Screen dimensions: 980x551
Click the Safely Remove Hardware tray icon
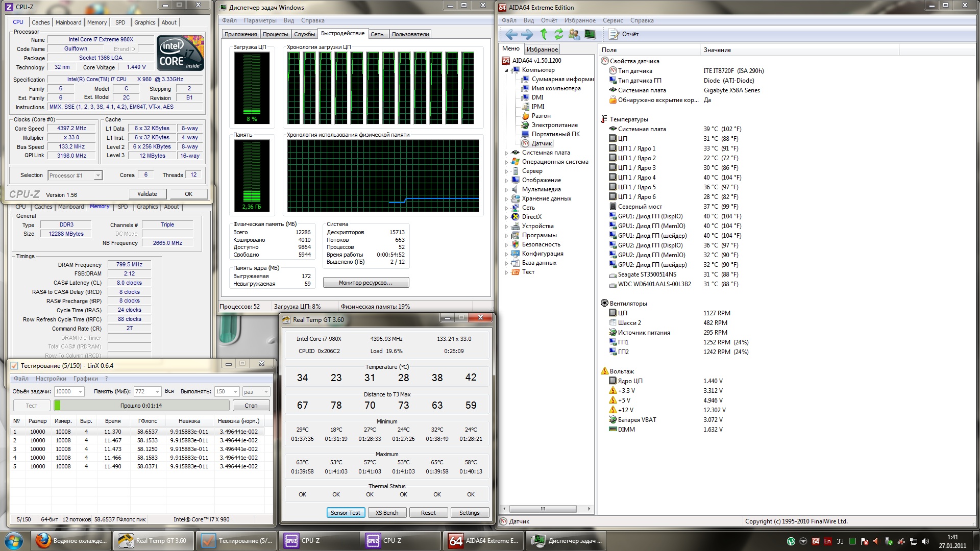click(x=889, y=541)
